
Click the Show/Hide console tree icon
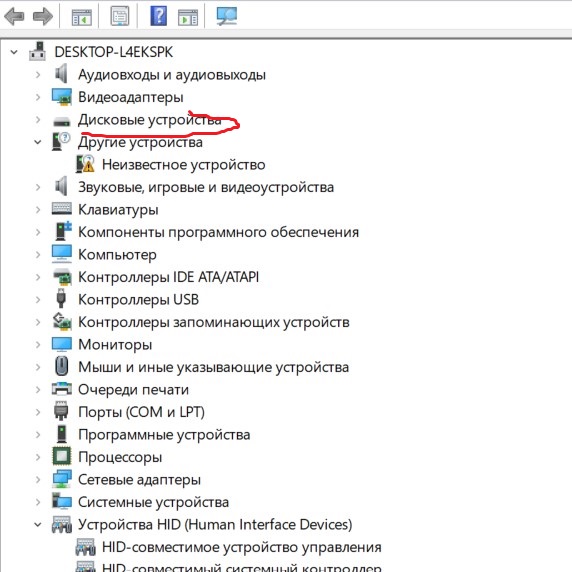click(81, 17)
